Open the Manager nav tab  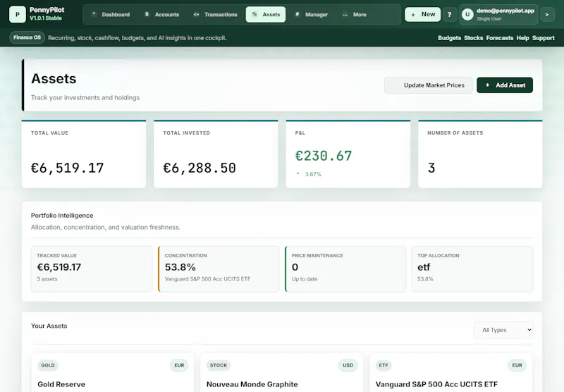311,14
